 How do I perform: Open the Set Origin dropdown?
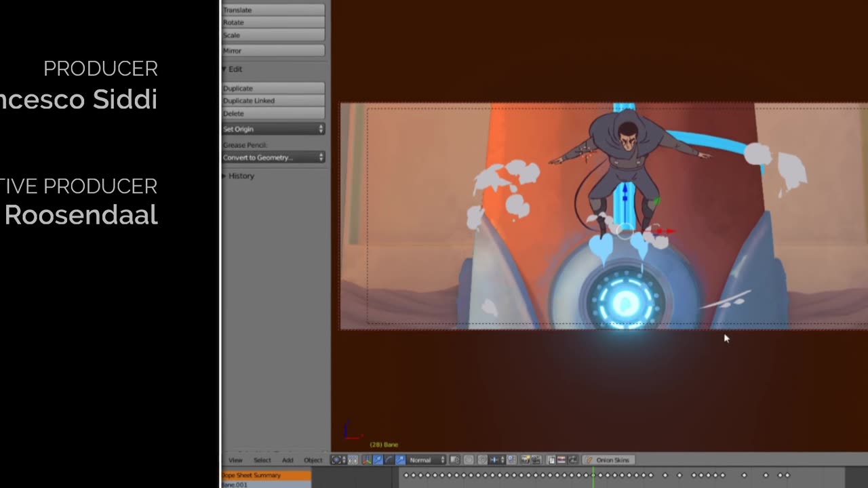pyautogui.click(x=273, y=129)
